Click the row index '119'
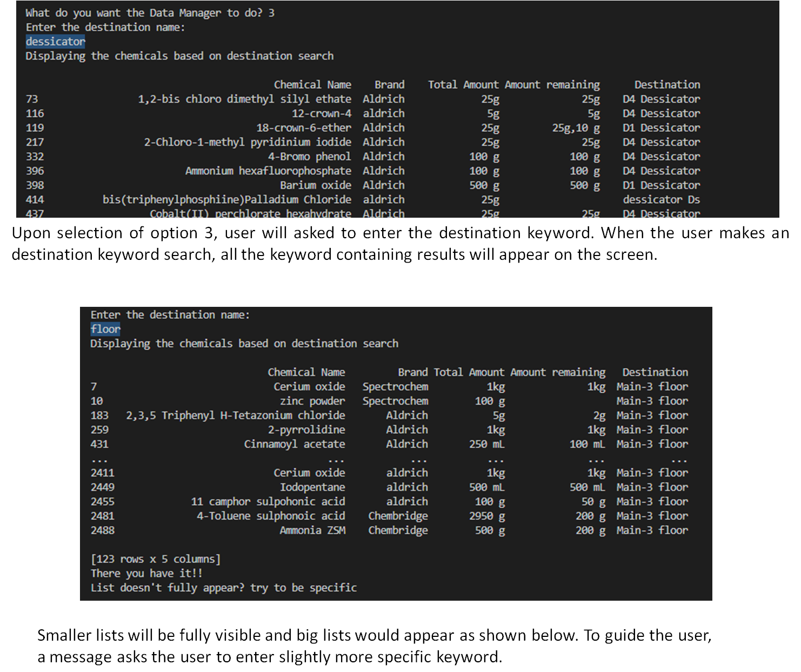Image resolution: width=801 pixels, height=672 pixels. pos(35,128)
